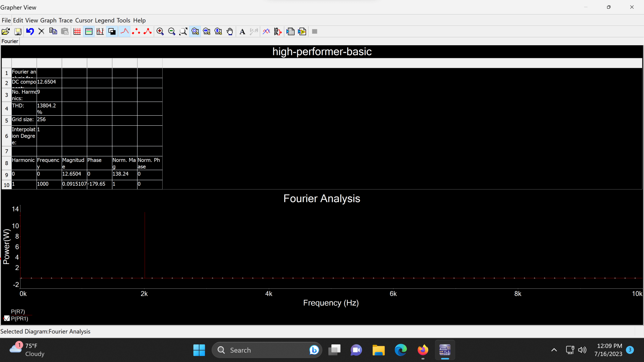This screenshot has width=644, height=362.
Task: Select the line-only trace style icon
Action: [x=125, y=31]
